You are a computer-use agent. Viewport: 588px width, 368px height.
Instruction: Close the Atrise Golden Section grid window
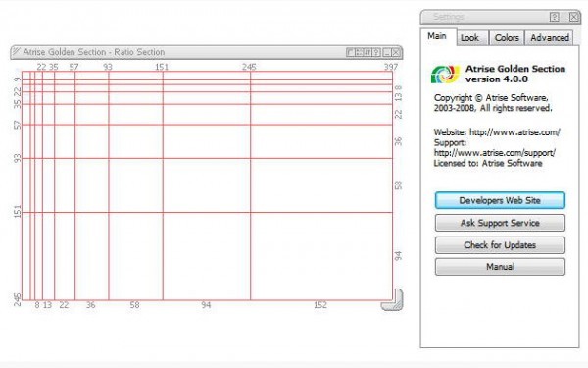click(x=396, y=52)
